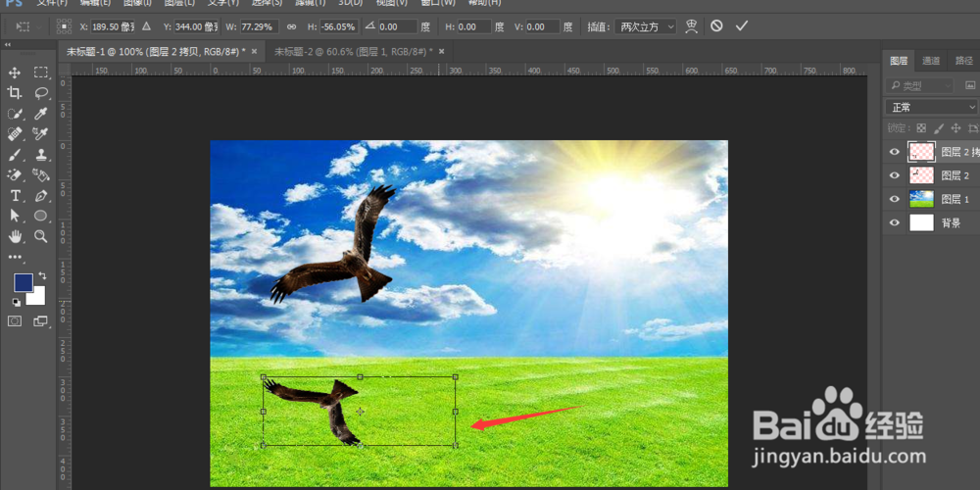Select the Ellipse shape tool
Viewport: 980px width, 490px height.
pyautogui.click(x=41, y=216)
